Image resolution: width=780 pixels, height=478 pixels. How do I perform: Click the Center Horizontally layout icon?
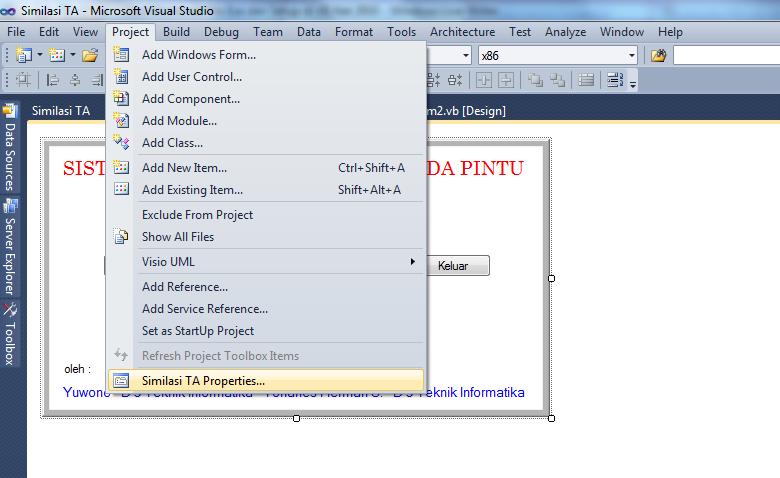point(484,80)
